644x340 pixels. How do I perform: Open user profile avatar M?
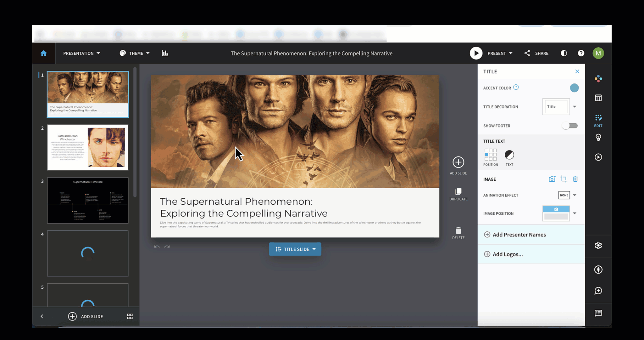coord(598,53)
